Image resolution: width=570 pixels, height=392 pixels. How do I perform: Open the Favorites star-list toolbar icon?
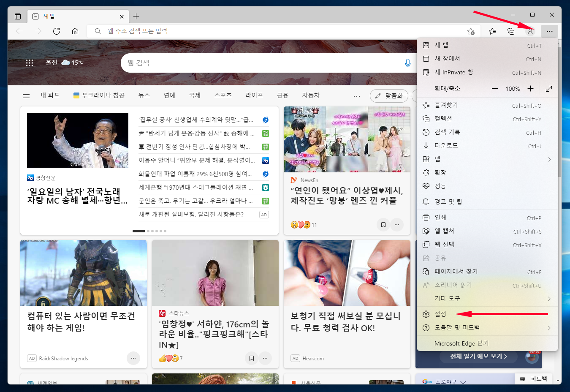point(492,31)
